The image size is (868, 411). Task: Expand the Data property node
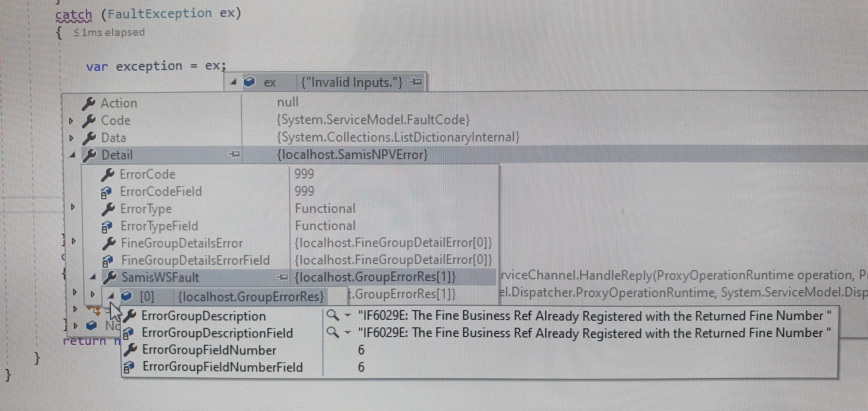click(x=71, y=138)
